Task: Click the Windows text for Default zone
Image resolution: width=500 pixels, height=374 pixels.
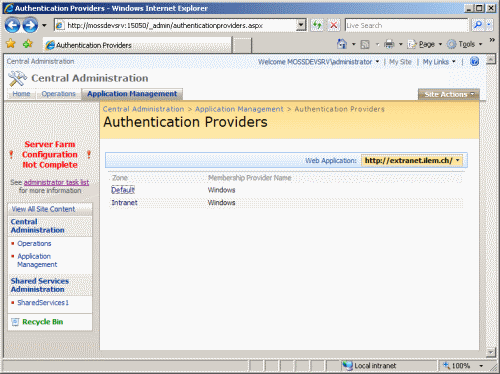Action: tap(221, 190)
